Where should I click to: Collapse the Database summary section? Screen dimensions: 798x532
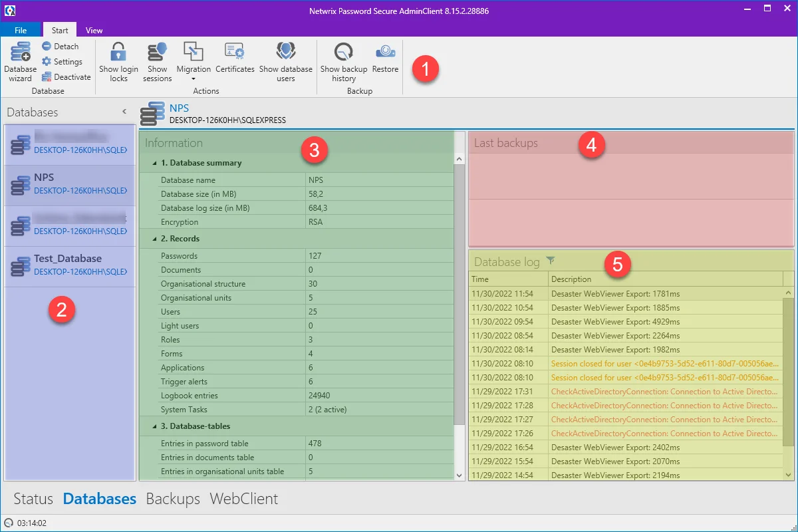[155, 163]
